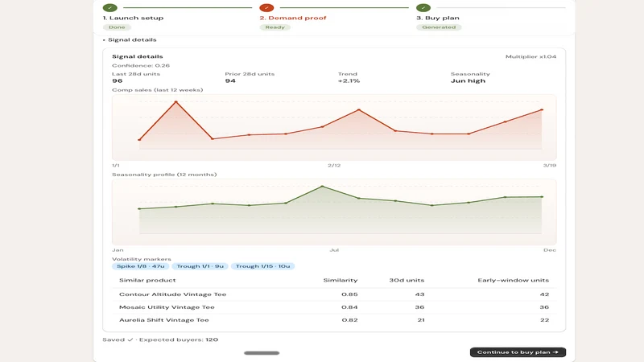Click the peak point on seasonality profile chart
The height and width of the screenshot is (362, 644).
click(322, 187)
